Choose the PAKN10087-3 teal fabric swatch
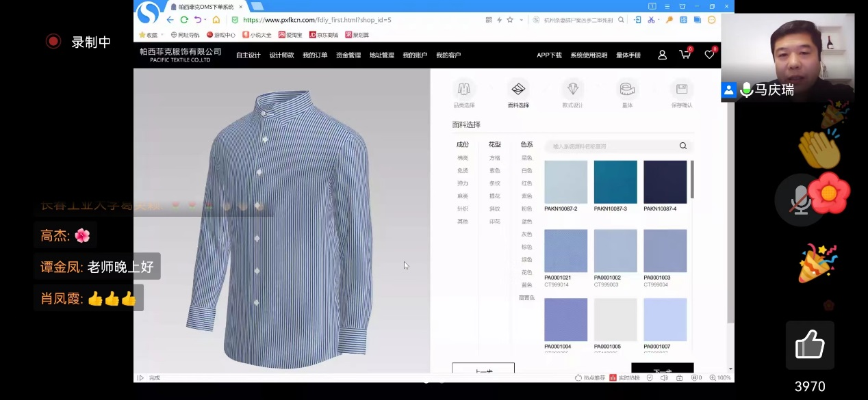 pos(615,182)
